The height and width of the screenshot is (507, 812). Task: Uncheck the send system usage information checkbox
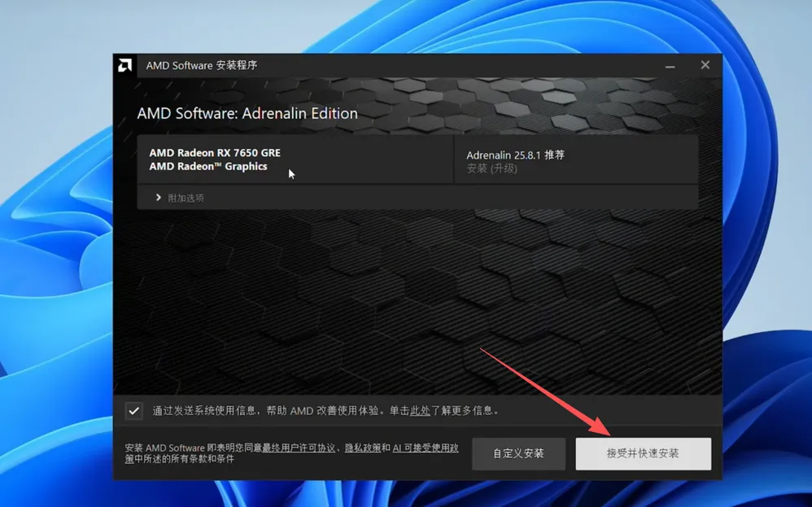[x=134, y=411]
